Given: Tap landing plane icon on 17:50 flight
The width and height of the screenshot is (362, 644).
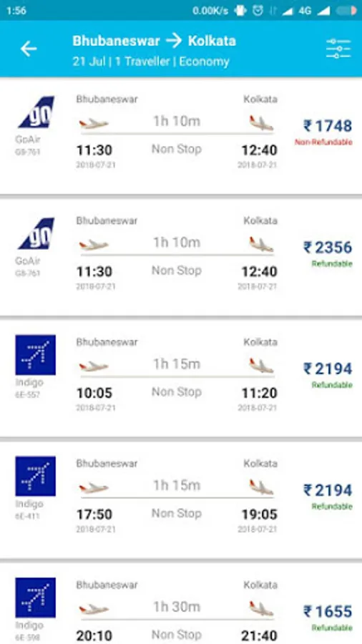Looking at the screenshot, I should coord(261,487).
